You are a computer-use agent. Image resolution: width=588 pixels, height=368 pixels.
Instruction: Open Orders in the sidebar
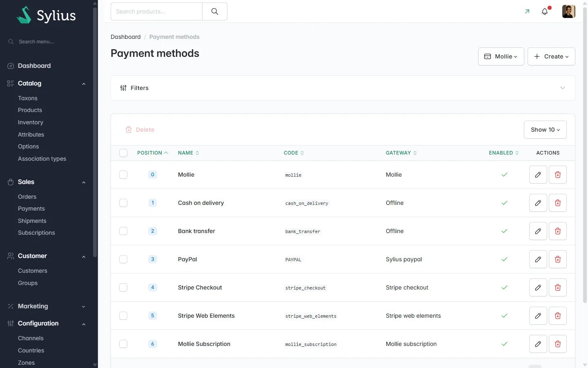(27, 197)
